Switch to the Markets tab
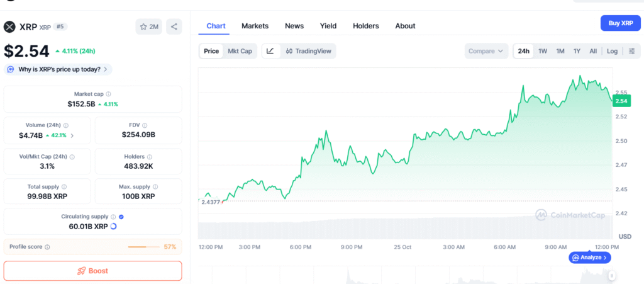644x284 pixels. click(x=255, y=26)
